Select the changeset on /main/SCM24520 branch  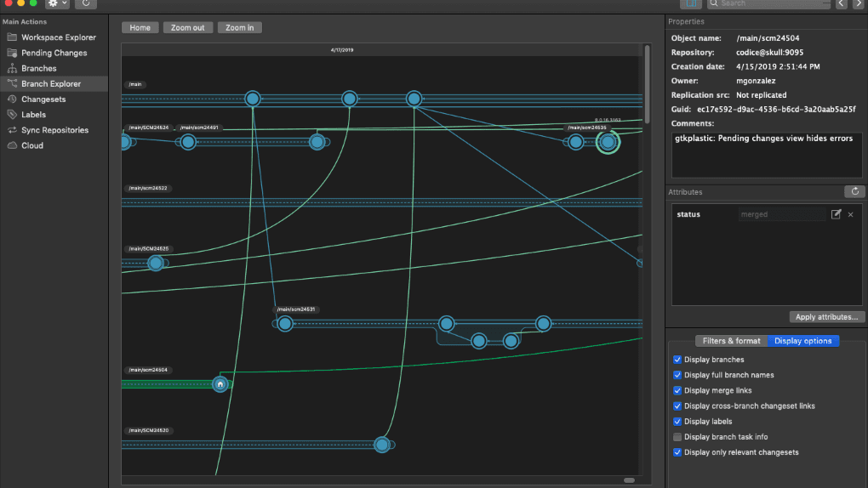click(382, 445)
